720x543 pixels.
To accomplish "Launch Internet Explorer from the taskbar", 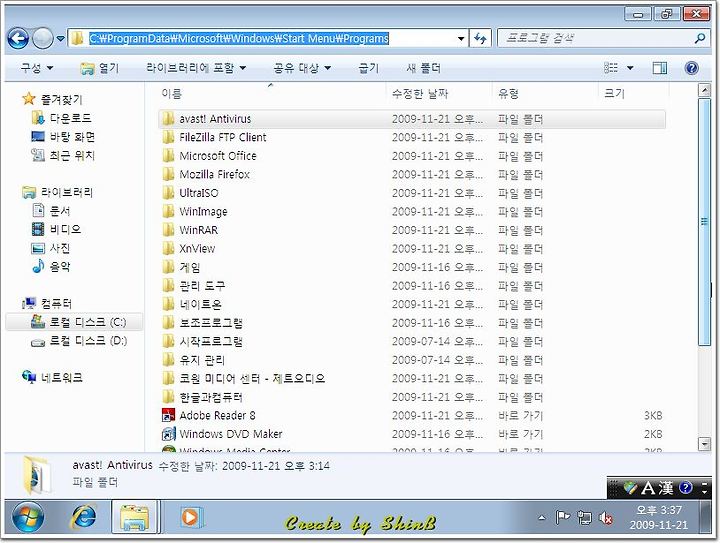I will click(x=84, y=517).
